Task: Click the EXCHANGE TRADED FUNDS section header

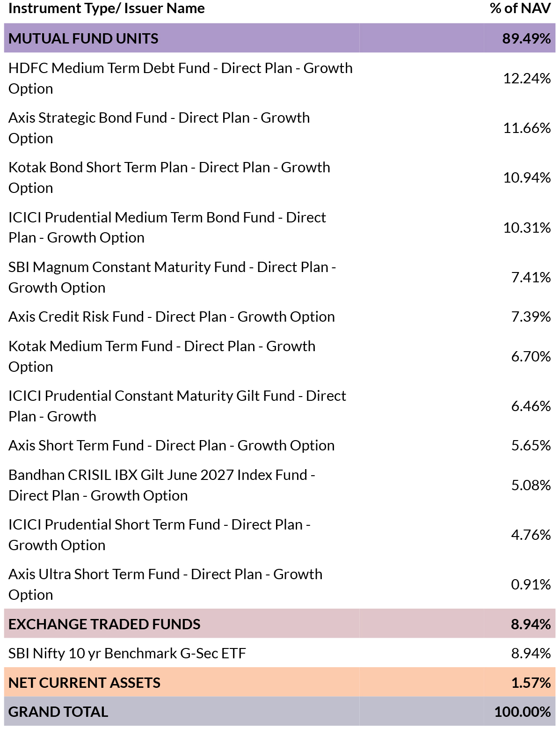Action: (x=104, y=624)
